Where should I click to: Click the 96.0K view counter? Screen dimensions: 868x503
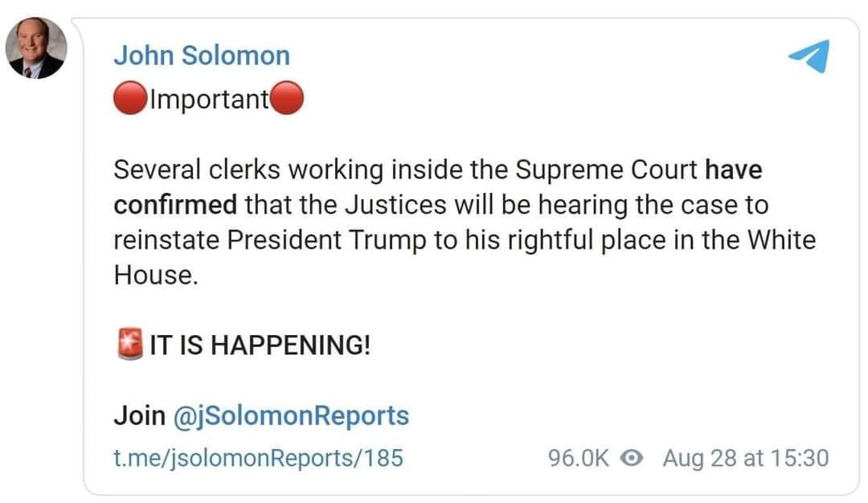pos(579,457)
